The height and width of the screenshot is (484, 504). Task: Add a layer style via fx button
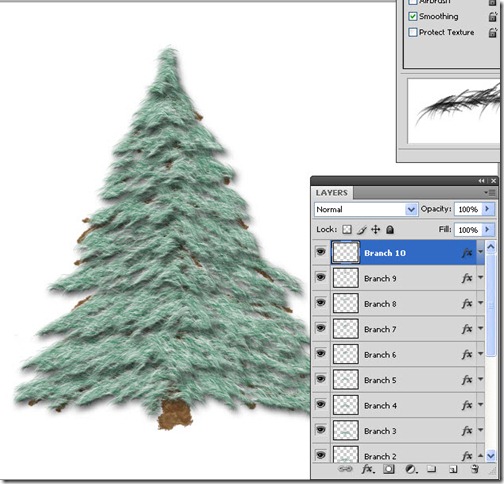[x=368, y=469]
